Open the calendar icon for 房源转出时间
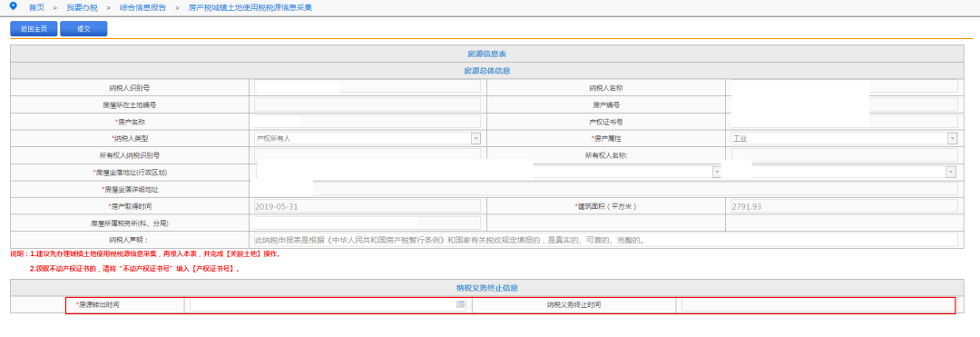This screenshot has width=980, height=337. coord(461,304)
